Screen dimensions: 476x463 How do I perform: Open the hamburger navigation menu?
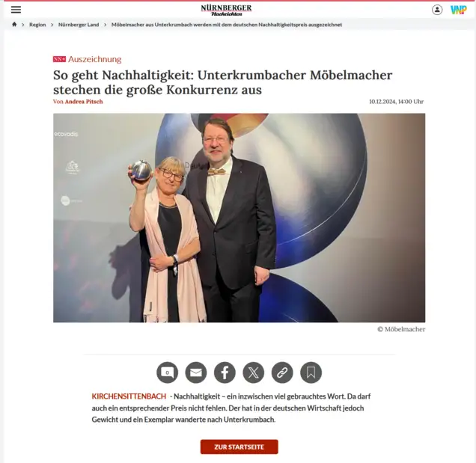pyautogui.click(x=16, y=10)
